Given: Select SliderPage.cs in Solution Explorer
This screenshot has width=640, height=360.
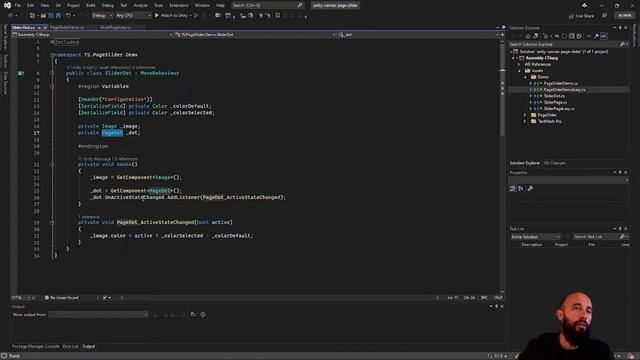Looking at the screenshot, I should (x=555, y=102).
